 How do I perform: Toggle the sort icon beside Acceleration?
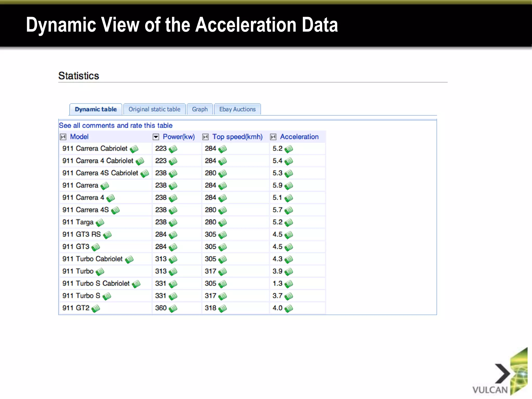[x=273, y=137]
